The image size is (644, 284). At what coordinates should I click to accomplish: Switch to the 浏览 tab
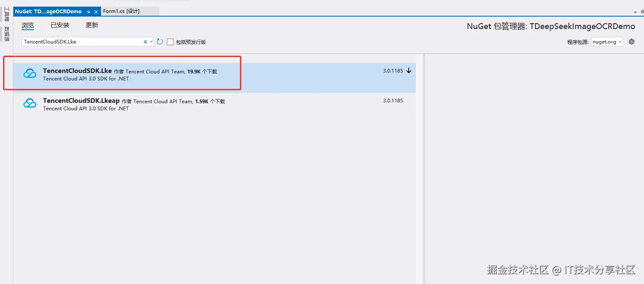(x=28, y=25)
